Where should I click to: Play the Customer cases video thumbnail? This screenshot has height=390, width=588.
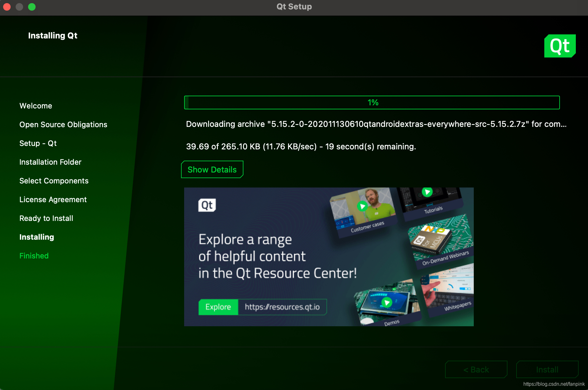pyautogui.click(x=362, y=206)
